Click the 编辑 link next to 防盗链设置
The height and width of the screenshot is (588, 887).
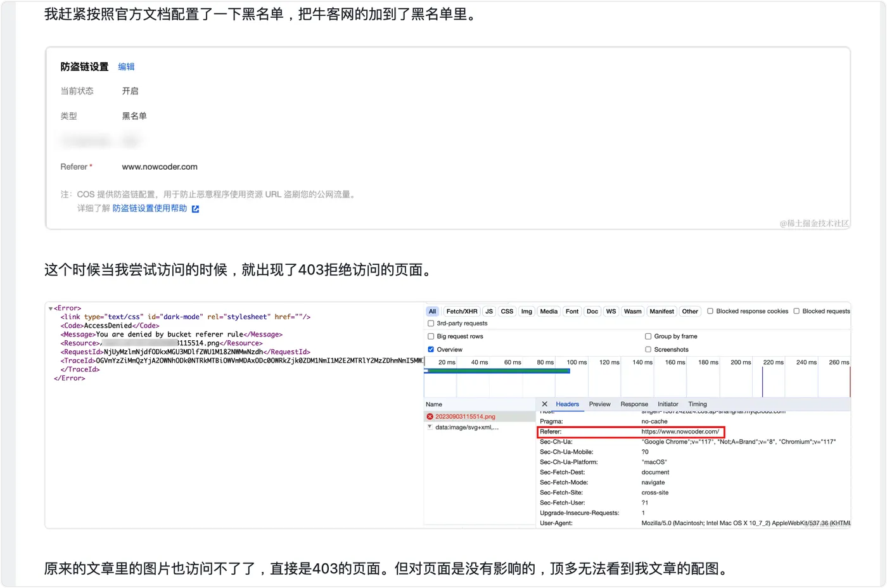126,67
